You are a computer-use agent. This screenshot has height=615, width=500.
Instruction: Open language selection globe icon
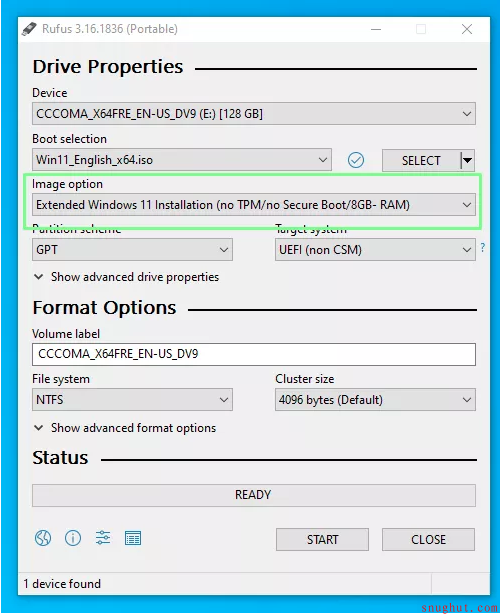(43, 538)
